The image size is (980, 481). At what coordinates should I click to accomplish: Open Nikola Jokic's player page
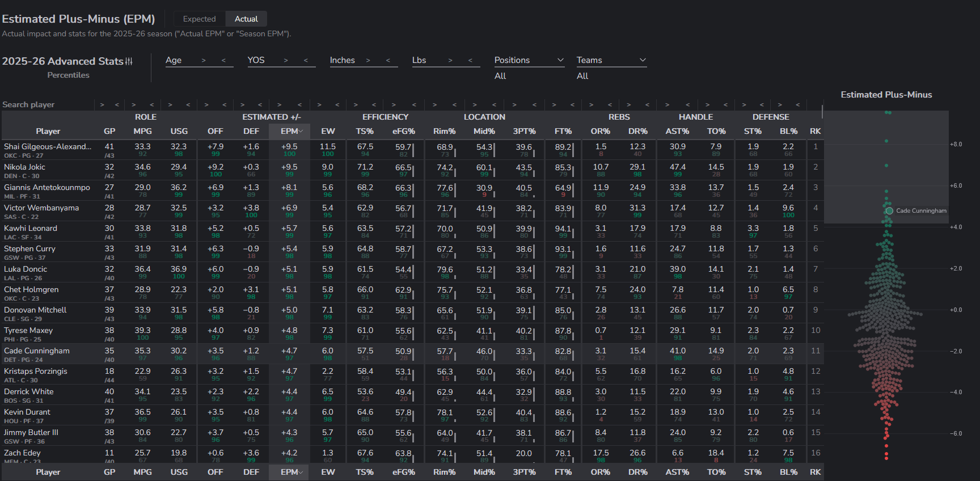pos(24,167)
